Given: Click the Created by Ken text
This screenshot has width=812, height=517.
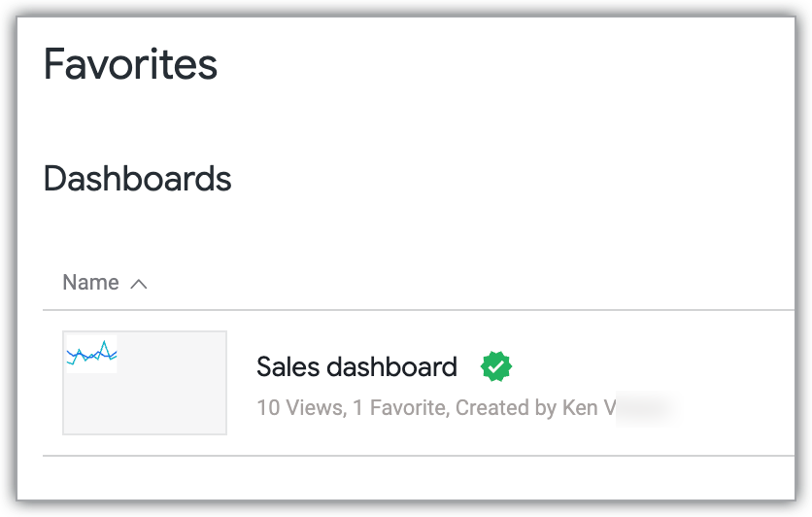Looking at the screenshot, I should (x=533, y=408).
